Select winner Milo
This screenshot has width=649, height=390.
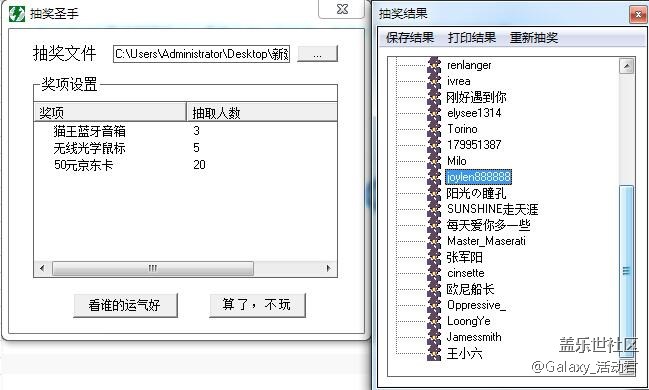point(457,161)
